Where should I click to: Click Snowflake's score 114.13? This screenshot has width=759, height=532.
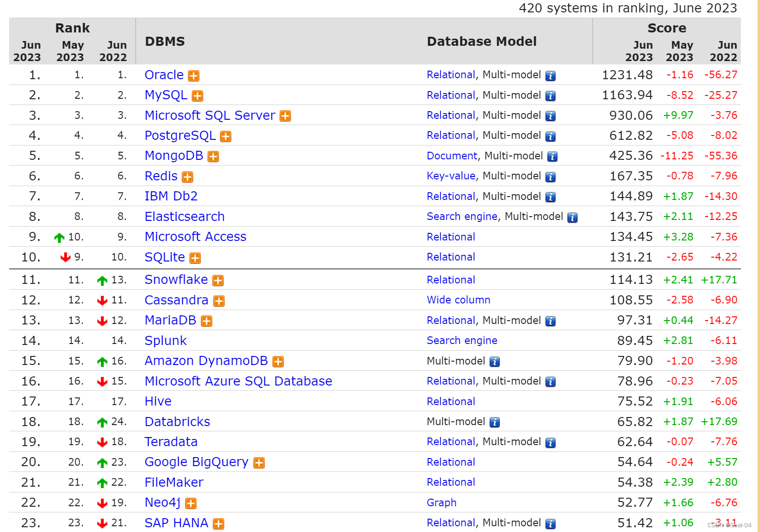[x=631, y=280]
